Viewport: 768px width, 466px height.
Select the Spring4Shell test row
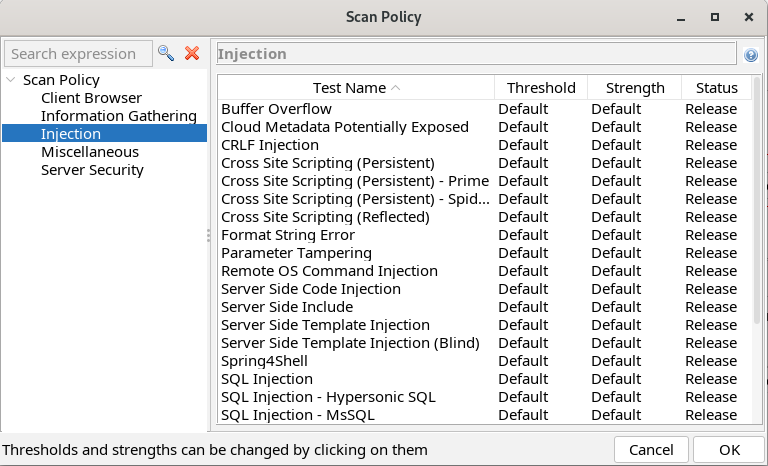pyautogui.click(x=264, y=361)
